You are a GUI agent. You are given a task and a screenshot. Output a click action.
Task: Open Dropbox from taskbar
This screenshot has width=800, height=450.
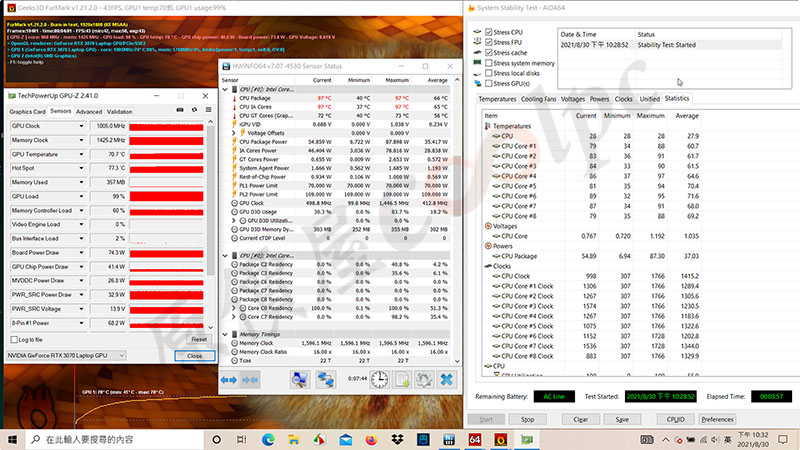coord(397,439)
